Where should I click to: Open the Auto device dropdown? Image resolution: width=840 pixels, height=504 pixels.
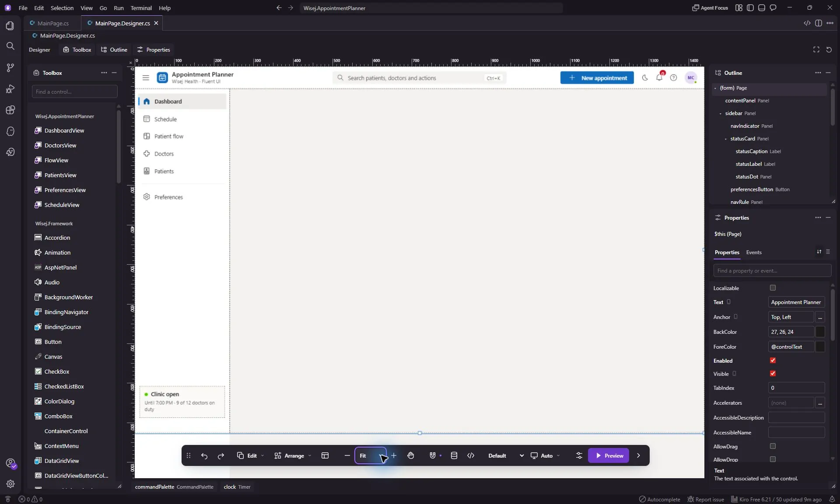pyautogui.click(x=545, y=455)
